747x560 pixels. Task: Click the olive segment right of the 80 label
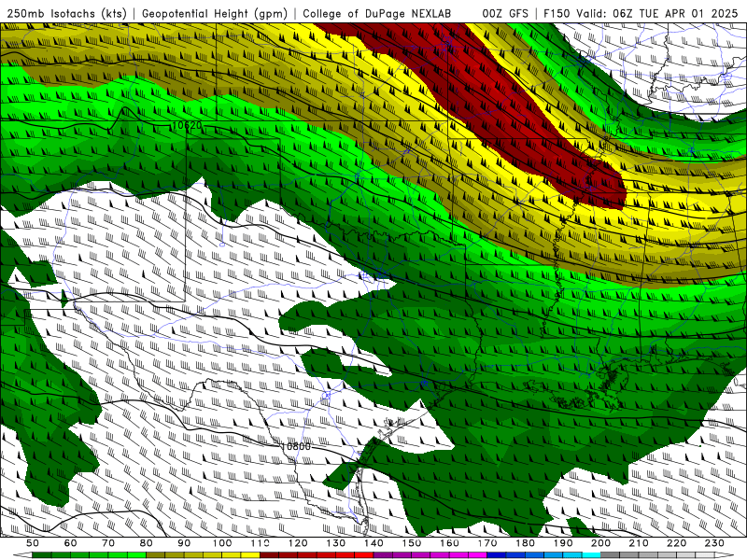(156, 555)
